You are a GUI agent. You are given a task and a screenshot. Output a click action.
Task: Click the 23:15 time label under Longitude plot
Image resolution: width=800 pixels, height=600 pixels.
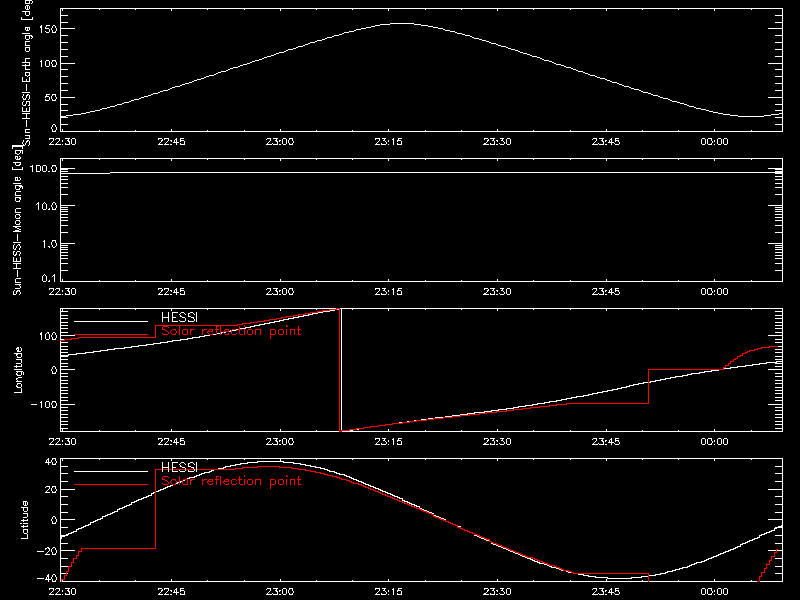(x=388, y=442)
